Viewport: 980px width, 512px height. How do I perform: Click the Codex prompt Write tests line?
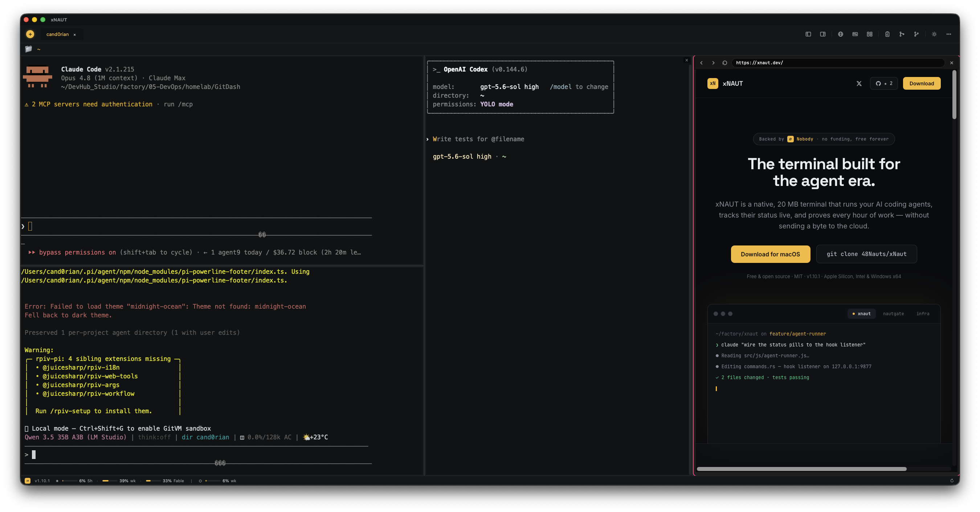[478, 139]
